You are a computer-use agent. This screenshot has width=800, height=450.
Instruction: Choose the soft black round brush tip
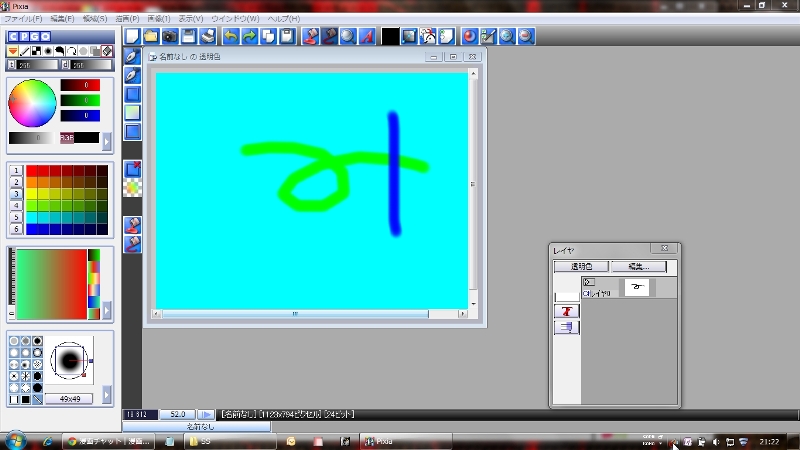(x=37, y=341)
